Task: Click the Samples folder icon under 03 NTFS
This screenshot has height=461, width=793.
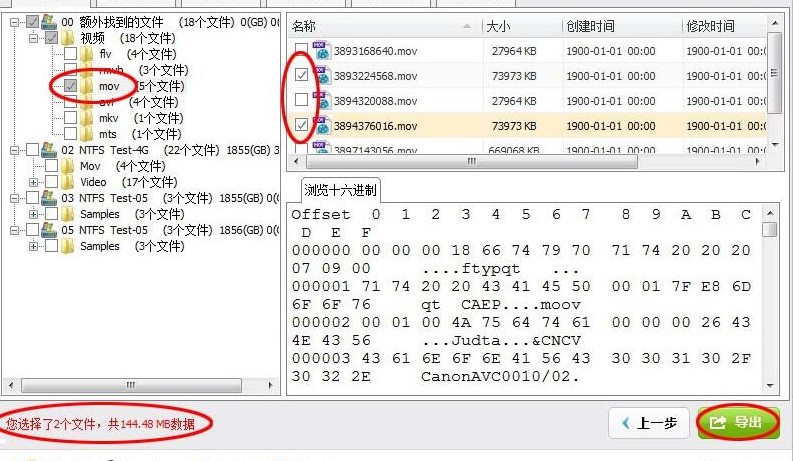Action: coord(67,214)
